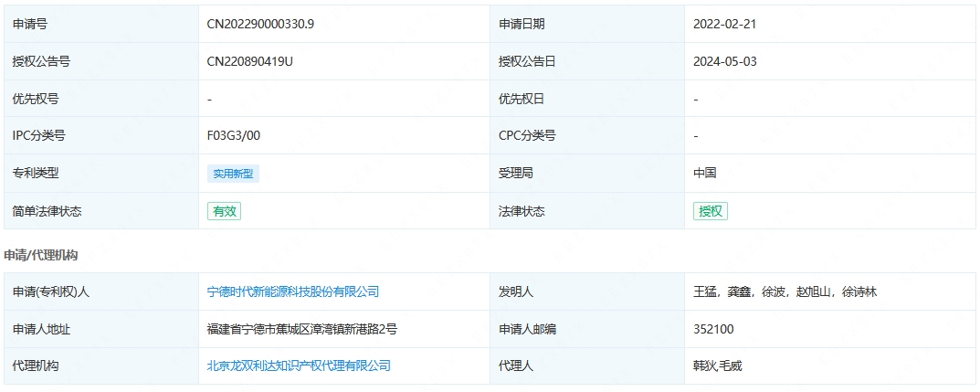
Task: Select inventor names 王猛，龚鑫，徐波，赵旭山，徐诗林
Action: [785, 291]
